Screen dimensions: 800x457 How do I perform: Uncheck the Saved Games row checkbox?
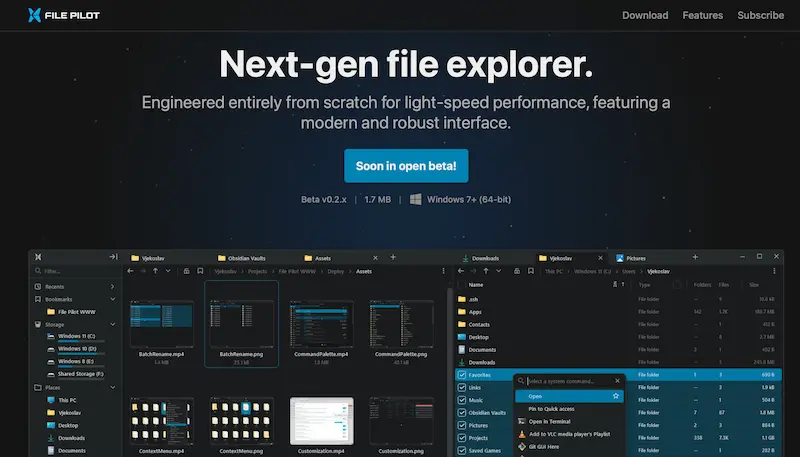[462, 450]
